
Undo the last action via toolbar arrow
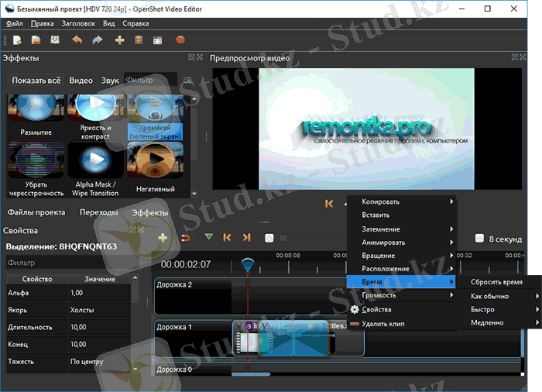77,40
